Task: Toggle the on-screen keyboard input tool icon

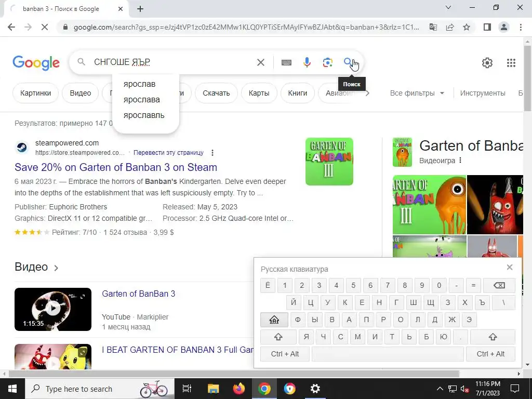Action: tap(286, 62)
